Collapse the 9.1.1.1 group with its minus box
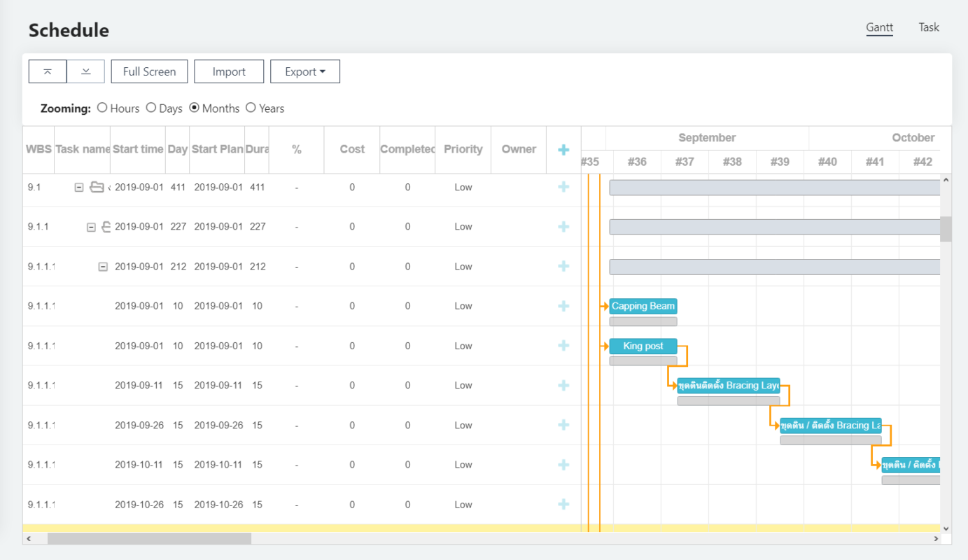This screenshot has height=560, width=968. click(103, 266)
